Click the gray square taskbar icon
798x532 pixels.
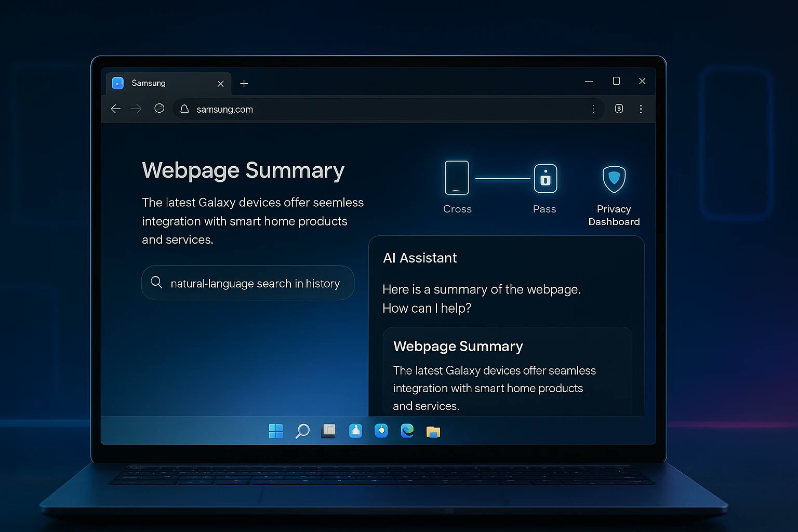(328, 431)
